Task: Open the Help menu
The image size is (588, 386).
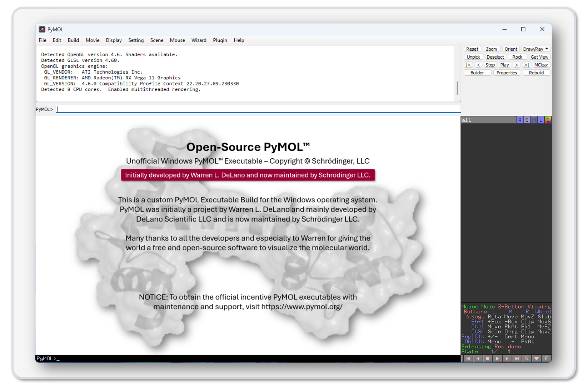Action: click(239, 40)
